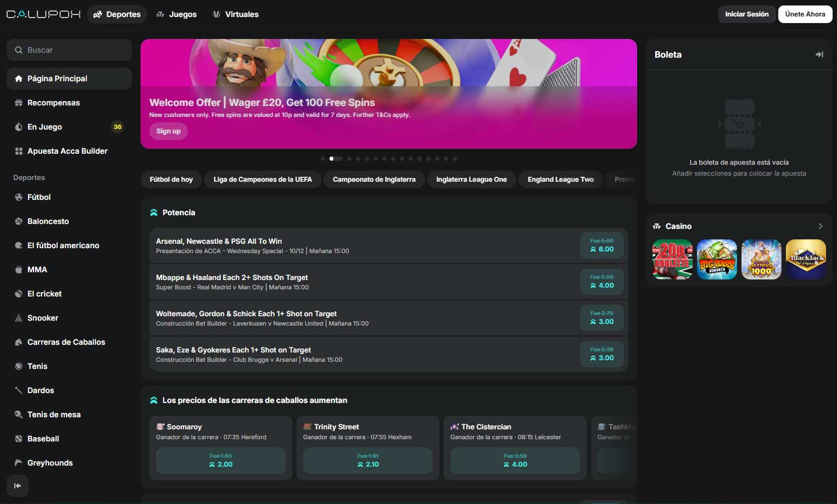Click the Dardos dart icon
This screenshot has height=504, width=837.
pyautogui.click(x=19, y=390)
